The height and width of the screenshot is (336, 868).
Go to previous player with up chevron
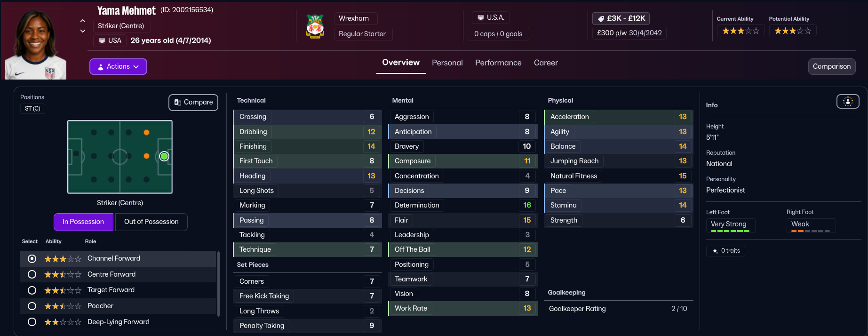[83, 21]
